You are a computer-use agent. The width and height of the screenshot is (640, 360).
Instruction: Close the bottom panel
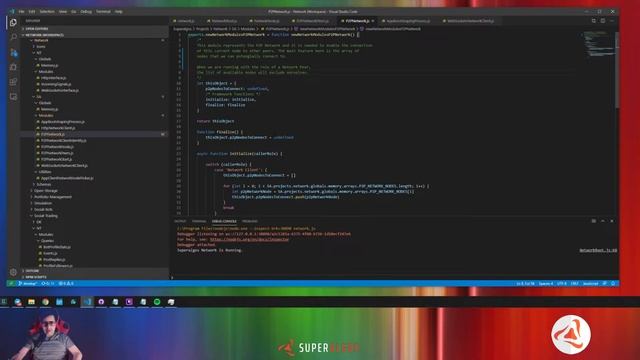coord(612,221)
